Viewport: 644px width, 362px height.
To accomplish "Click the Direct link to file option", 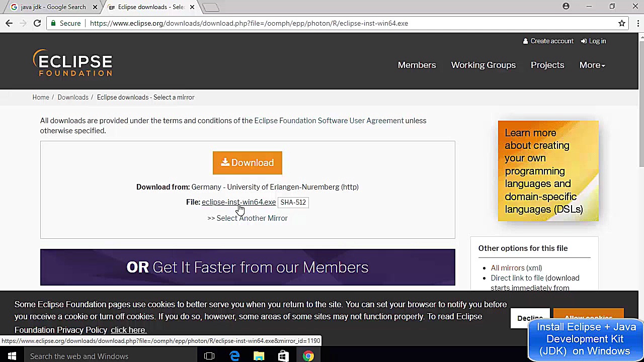I will 517,278.
